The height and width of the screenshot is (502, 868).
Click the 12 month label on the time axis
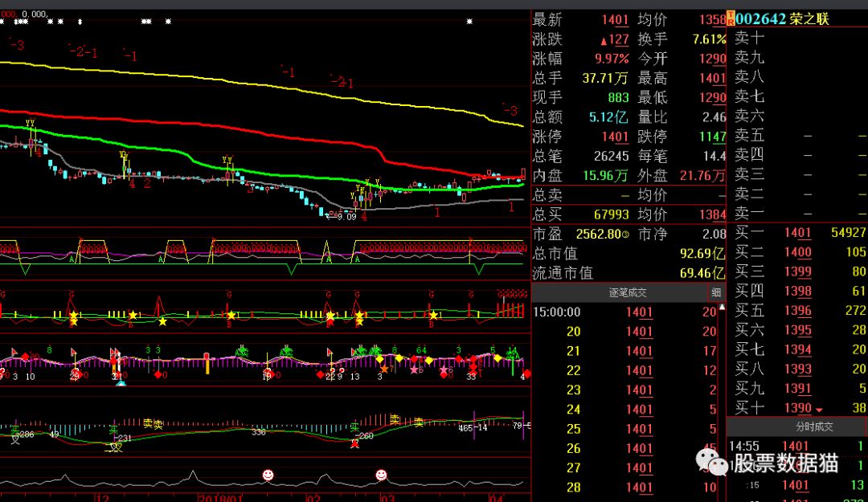pyautogui.click(x=102, y=497)
